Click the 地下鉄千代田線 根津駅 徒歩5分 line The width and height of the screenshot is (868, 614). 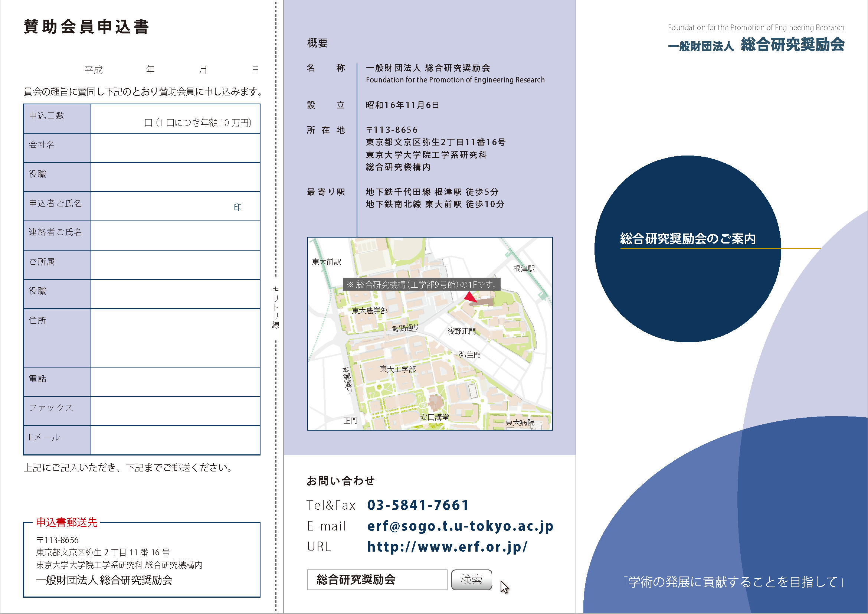[432, 192]
